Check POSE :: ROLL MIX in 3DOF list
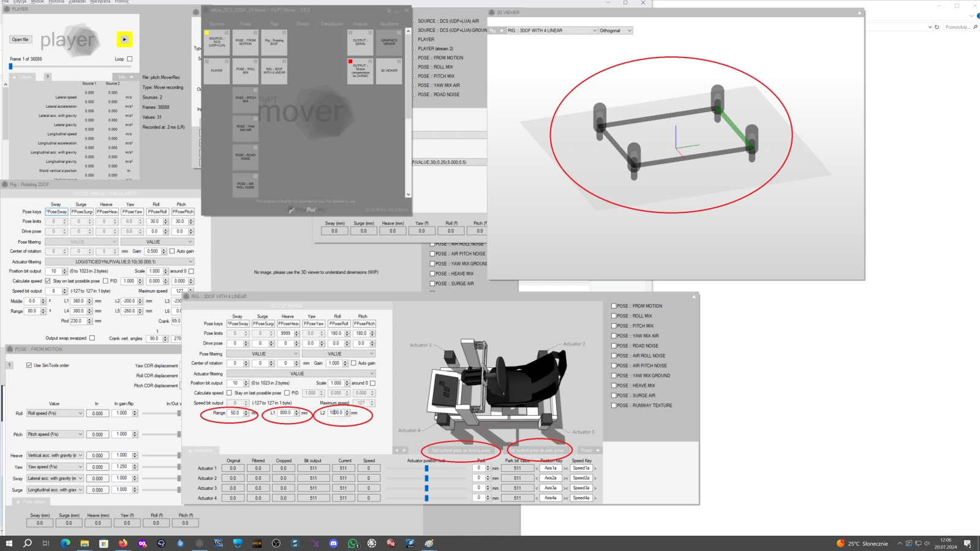The image size is (980, 551). pyautogui.click(x=614, y=316)
